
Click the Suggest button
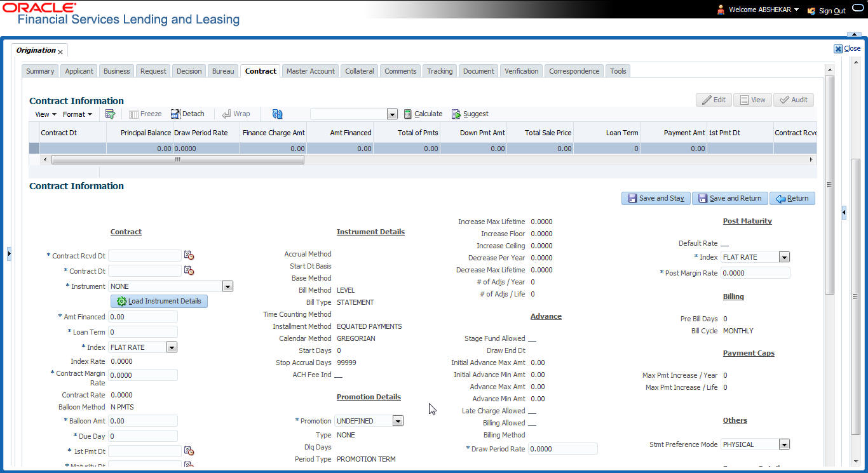470,114
